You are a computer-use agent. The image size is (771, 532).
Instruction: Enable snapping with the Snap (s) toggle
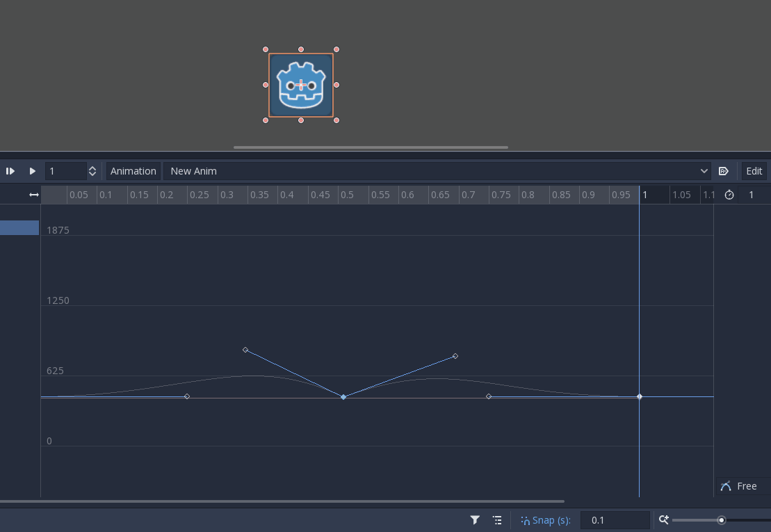pyautogui.click(x=546, y=519)
